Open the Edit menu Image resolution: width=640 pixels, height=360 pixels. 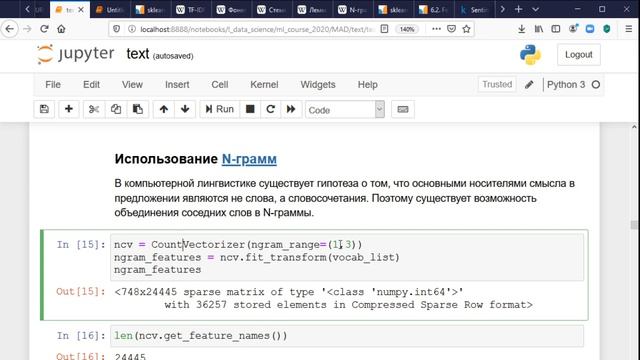point(91,84)
